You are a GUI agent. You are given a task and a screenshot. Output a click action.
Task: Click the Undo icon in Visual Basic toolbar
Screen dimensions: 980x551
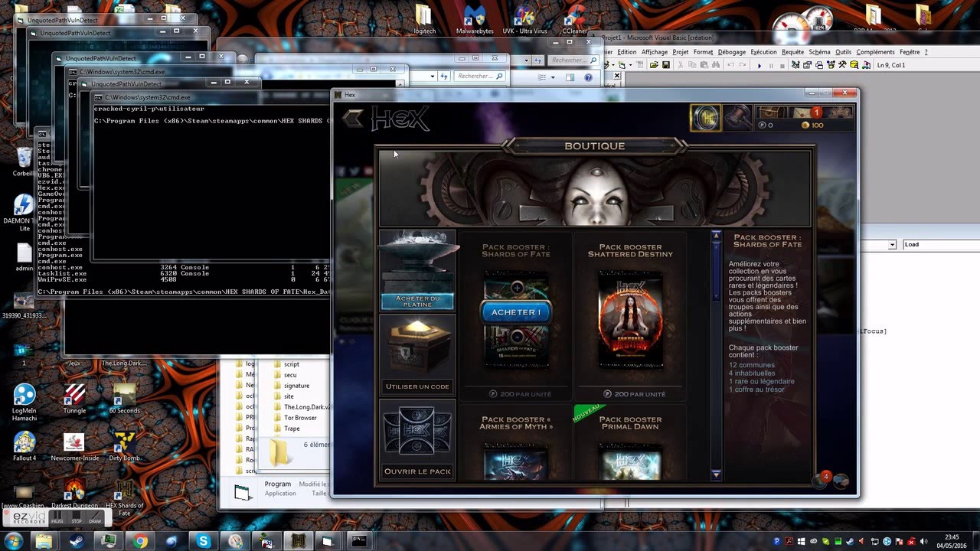[731, 66]
